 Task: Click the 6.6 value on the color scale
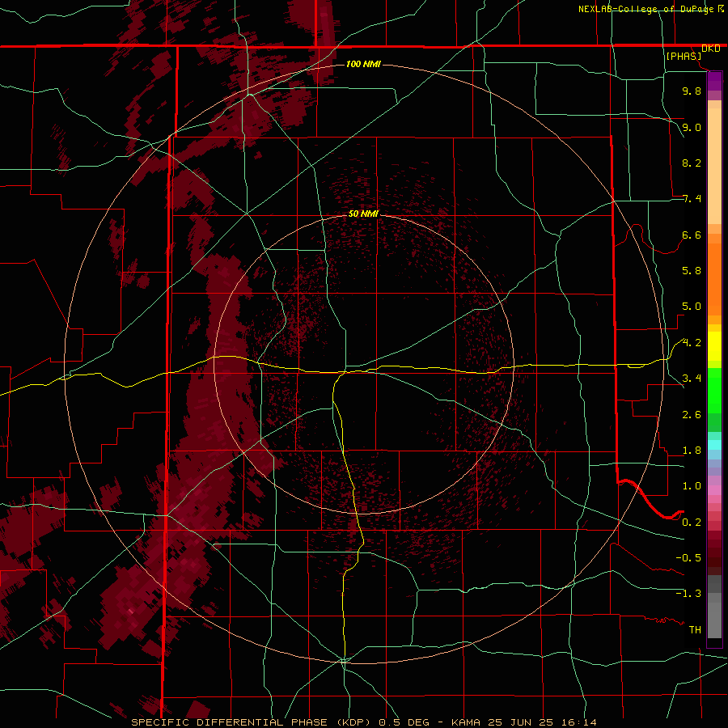(692, 235)
